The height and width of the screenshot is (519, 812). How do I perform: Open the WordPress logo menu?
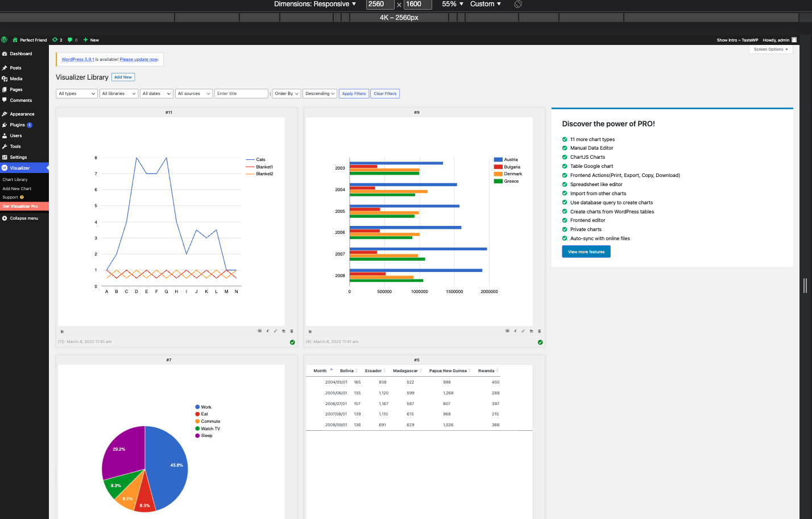[x=5, y=40]
